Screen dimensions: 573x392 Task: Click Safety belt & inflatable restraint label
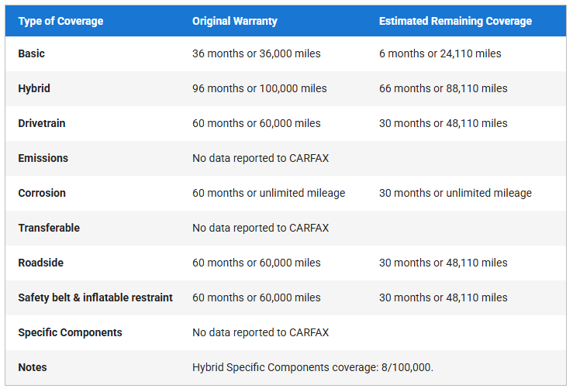click(95, 297)
